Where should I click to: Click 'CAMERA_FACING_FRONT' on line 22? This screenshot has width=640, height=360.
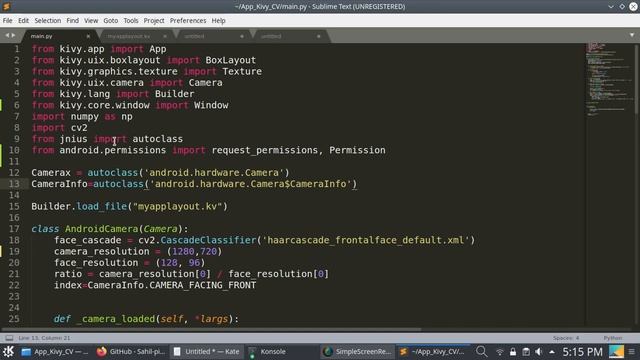tap(202, 285)
